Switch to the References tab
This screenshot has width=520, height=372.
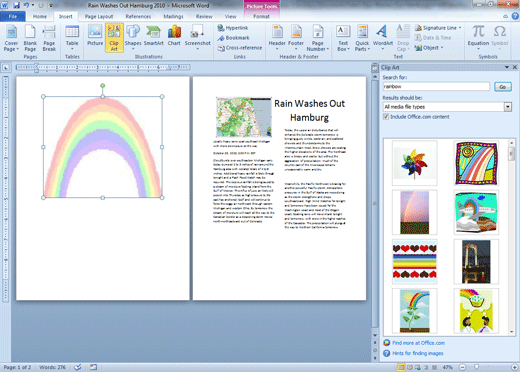pyautogui.click(x=138, y=16)
